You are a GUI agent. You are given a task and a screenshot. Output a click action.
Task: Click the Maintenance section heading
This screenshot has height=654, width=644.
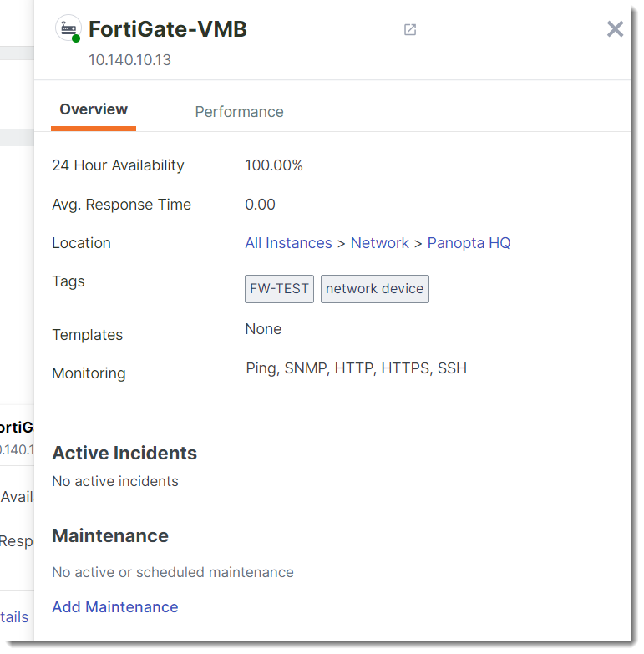tap(110, 536)
